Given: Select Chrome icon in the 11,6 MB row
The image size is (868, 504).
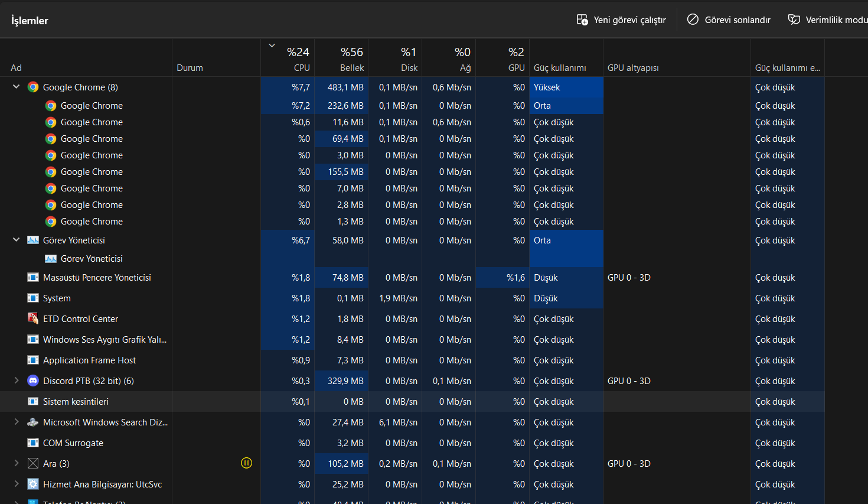Looking at the screenshot, I should tap(51, 122).
